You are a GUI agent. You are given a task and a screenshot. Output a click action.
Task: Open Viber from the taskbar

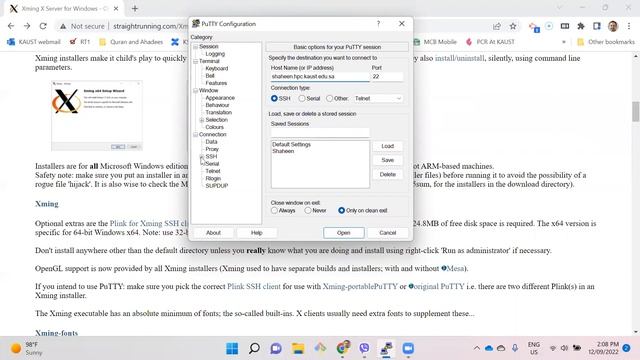(x=364, y=349)
